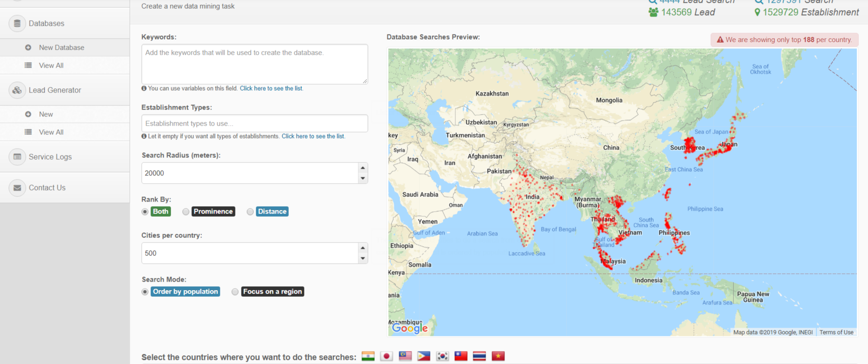868x364 pixels.
Task: Open Contact Us in the sidebar
Action: (65, 188)
